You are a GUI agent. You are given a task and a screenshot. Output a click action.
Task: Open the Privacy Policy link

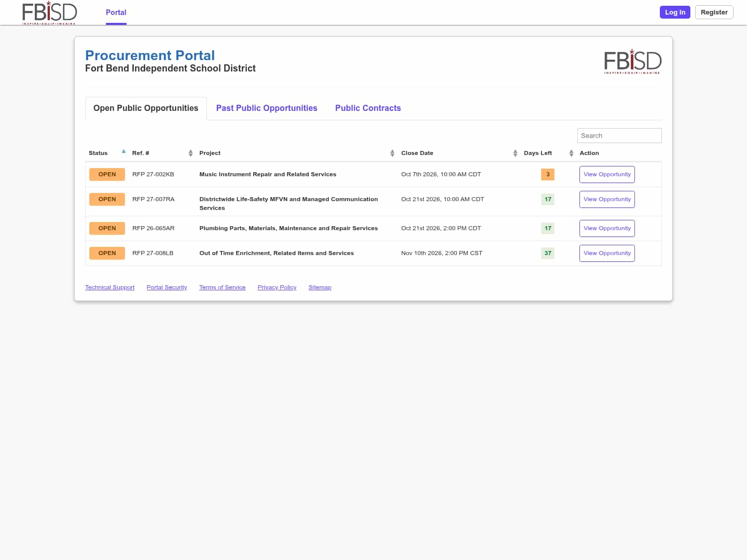[x=277, y=287]
